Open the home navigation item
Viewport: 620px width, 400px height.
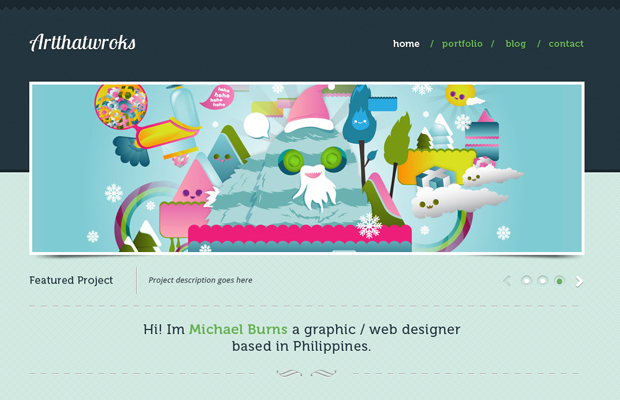coord(406,44)
